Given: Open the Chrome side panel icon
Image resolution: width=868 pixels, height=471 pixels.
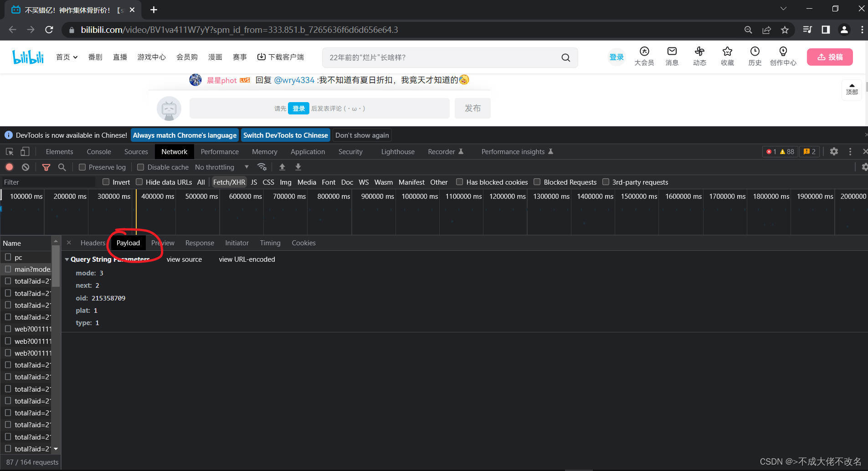Looking at the screenshot, I should [x=826, y=30].
